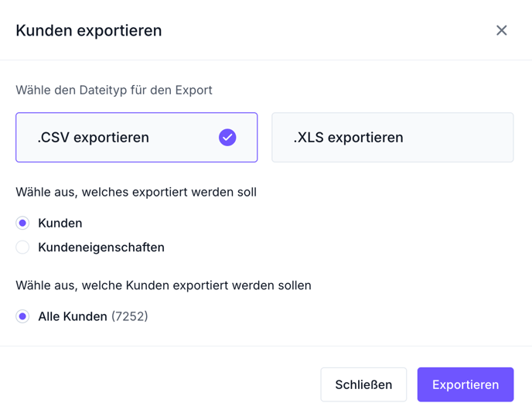Click 'Wähle aus, welches exportiert werden soll' text
The image size is (532, 420).
coord(136,192)
